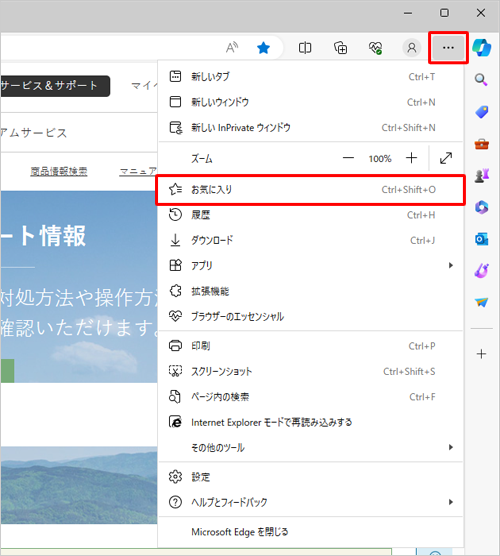Click the 100% zoom value
The height and width of the screenshot is (556, 500).
(x=380, y=159)
